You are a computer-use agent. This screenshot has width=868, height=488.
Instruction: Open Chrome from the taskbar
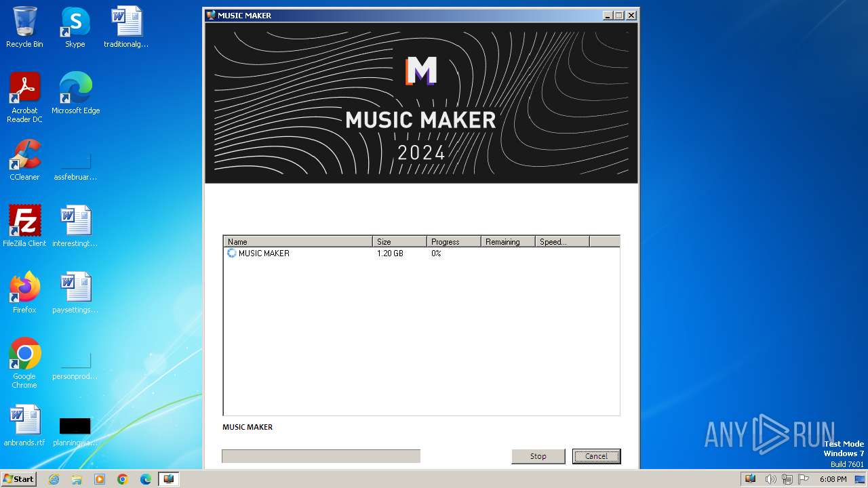[123, 479]
